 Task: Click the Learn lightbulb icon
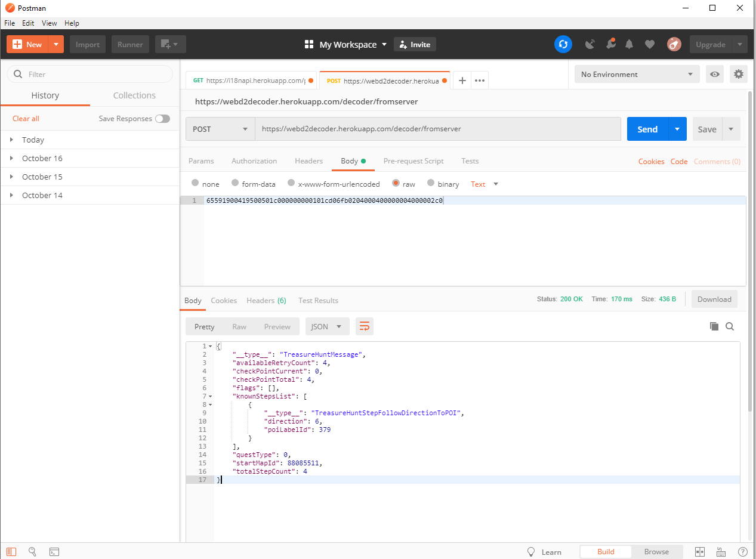pyautogui.click(x=530, y=552)
